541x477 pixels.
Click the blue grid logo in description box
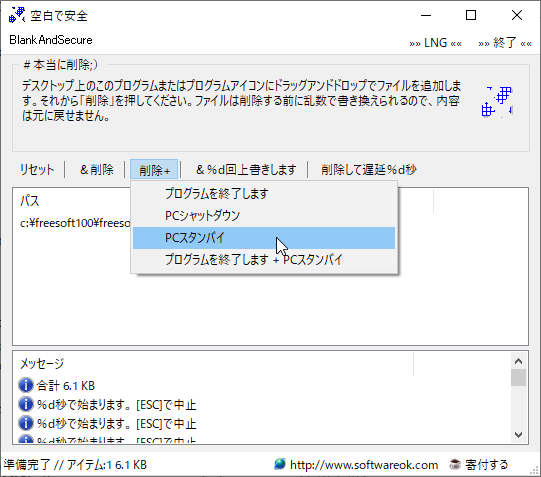point(497,101)
